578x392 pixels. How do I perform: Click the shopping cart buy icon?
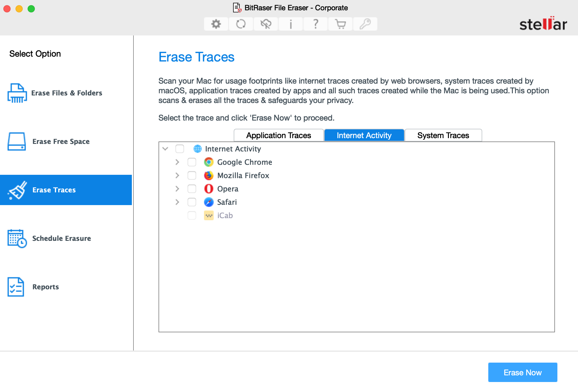coord(340,24)
